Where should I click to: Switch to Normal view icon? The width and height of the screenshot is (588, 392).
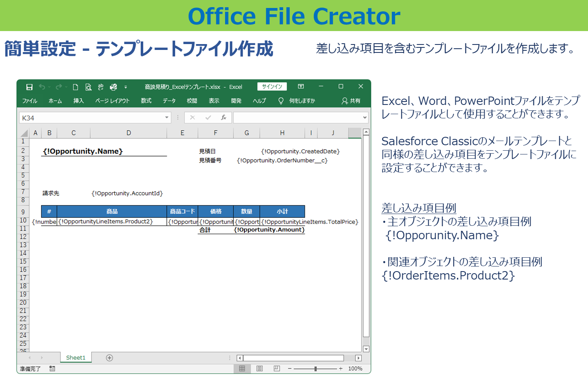tap(242, 368)
